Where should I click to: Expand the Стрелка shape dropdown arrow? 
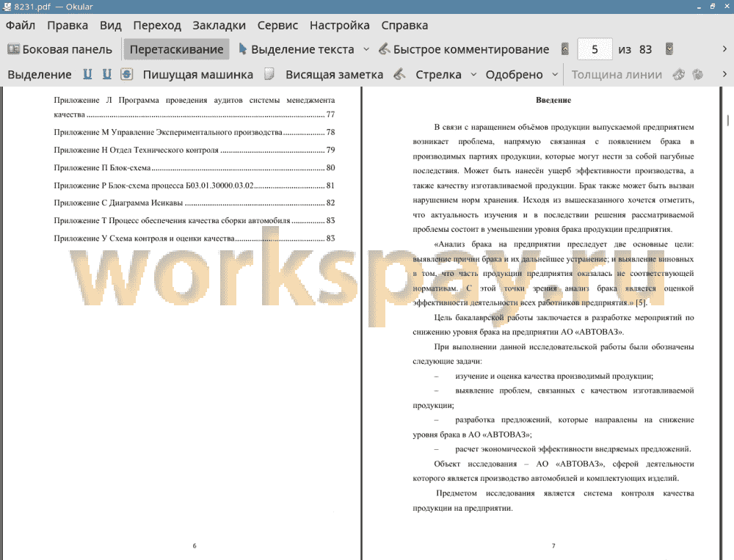(x=473, y=74)
